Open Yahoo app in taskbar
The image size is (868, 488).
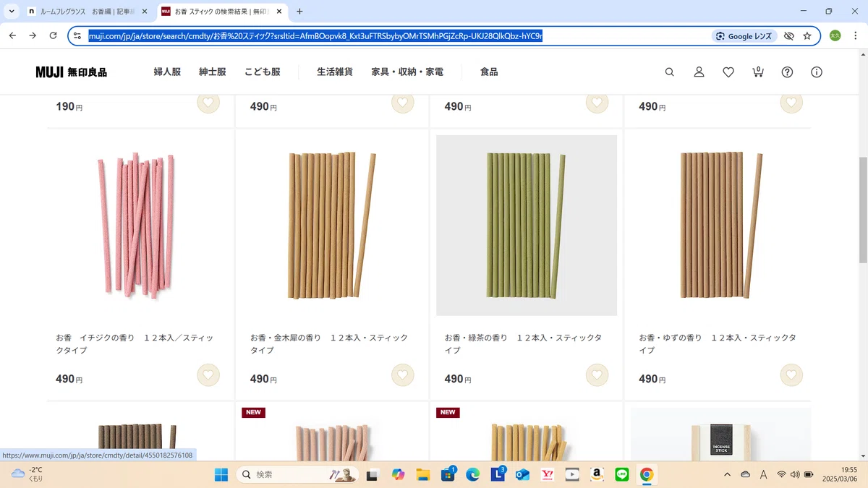pos(547,474)
